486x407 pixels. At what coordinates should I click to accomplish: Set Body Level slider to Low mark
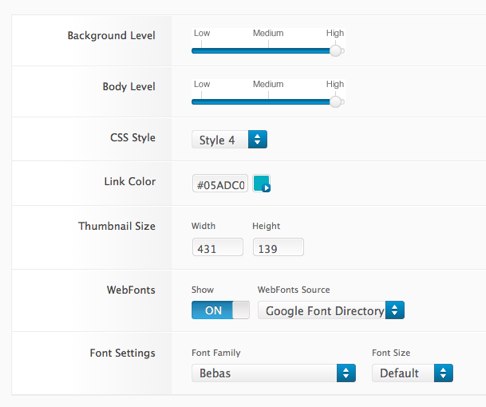point(201,102)
